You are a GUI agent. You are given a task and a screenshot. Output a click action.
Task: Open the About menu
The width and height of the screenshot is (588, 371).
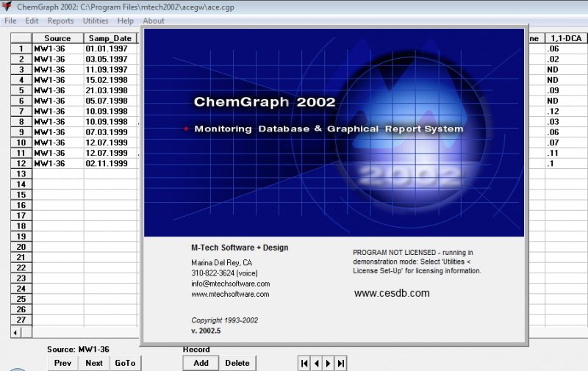[x=154, y=21]
